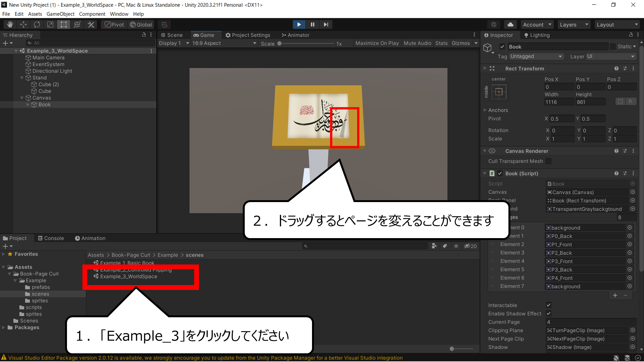Open the Window menu

(119, 14)
